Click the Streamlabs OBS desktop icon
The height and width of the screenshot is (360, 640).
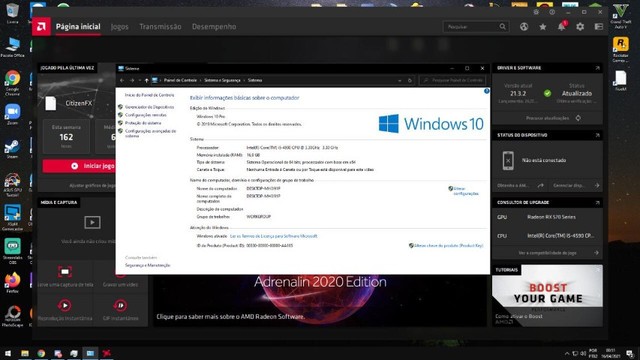[x=13, y=251]
